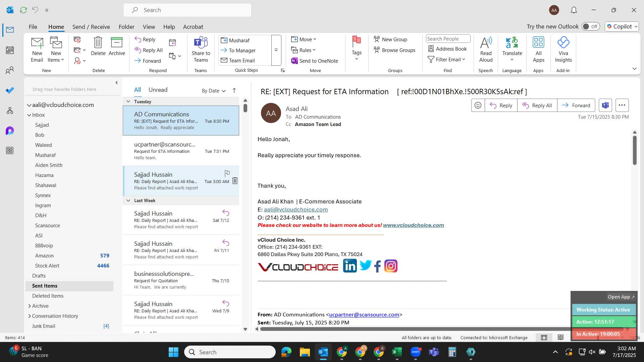Switch to the Folder ribbon tab

(126, 27)
